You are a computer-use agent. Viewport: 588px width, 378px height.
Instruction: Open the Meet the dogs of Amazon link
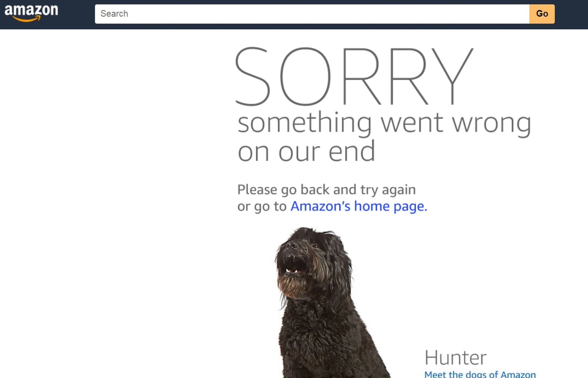(480, 374)
